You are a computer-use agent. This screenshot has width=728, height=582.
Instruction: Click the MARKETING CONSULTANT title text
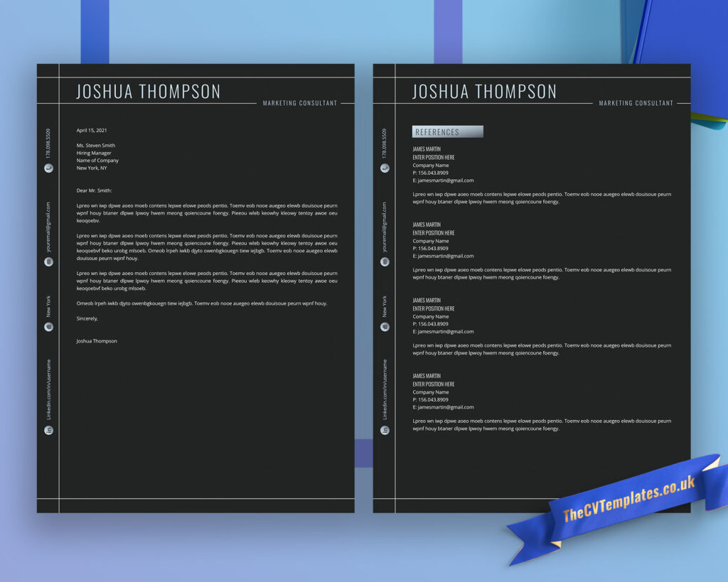tap(300, 103)
